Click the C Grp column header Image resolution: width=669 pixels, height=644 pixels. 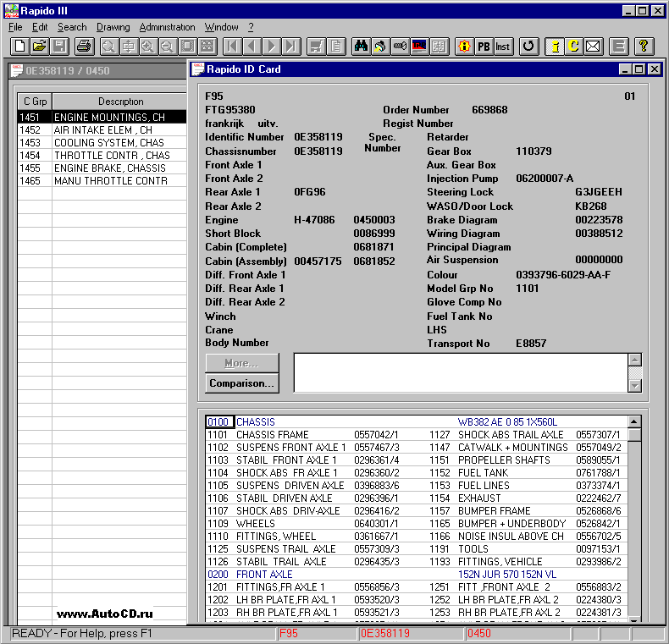pos(35,102)
